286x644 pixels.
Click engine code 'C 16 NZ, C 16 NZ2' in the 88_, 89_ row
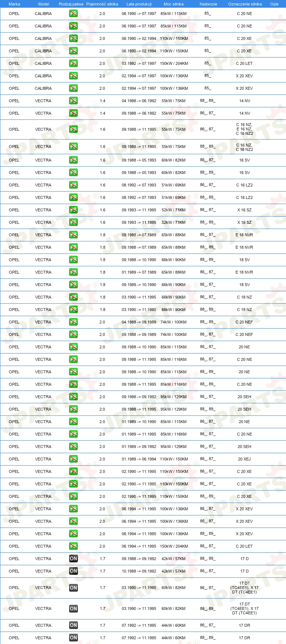(x=244, y=147)
